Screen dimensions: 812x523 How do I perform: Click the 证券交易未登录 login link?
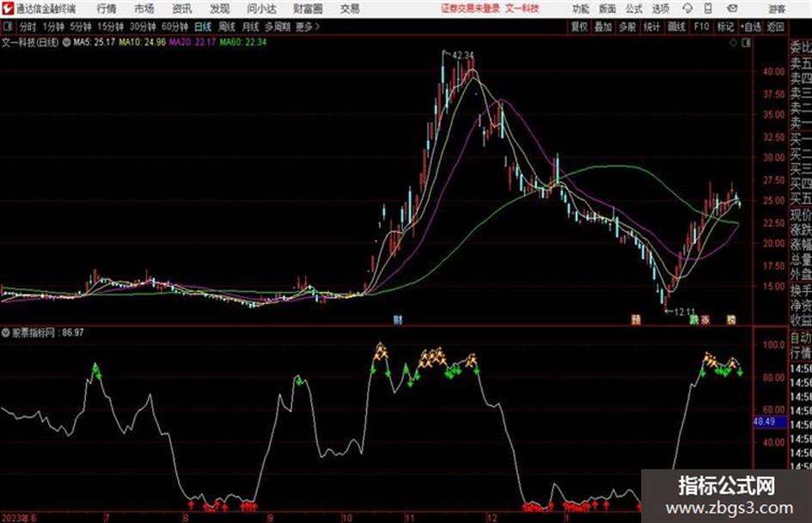click(x=470, y=9)
